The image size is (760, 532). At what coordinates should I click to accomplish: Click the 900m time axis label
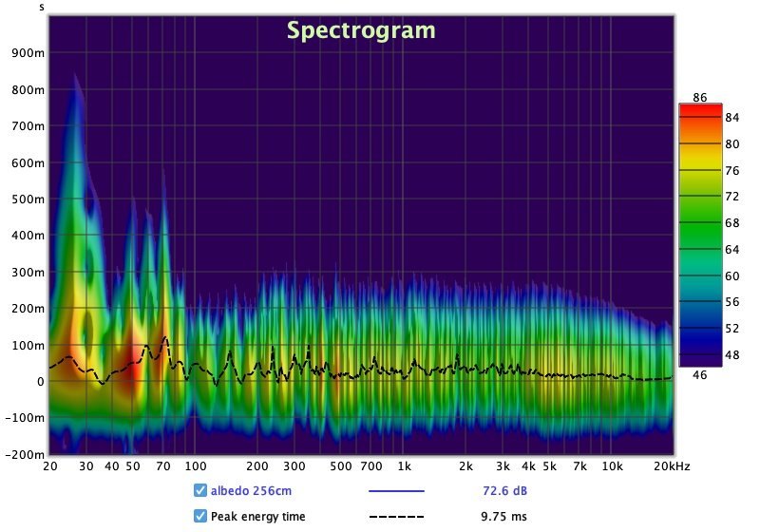(x=28, y=53)
